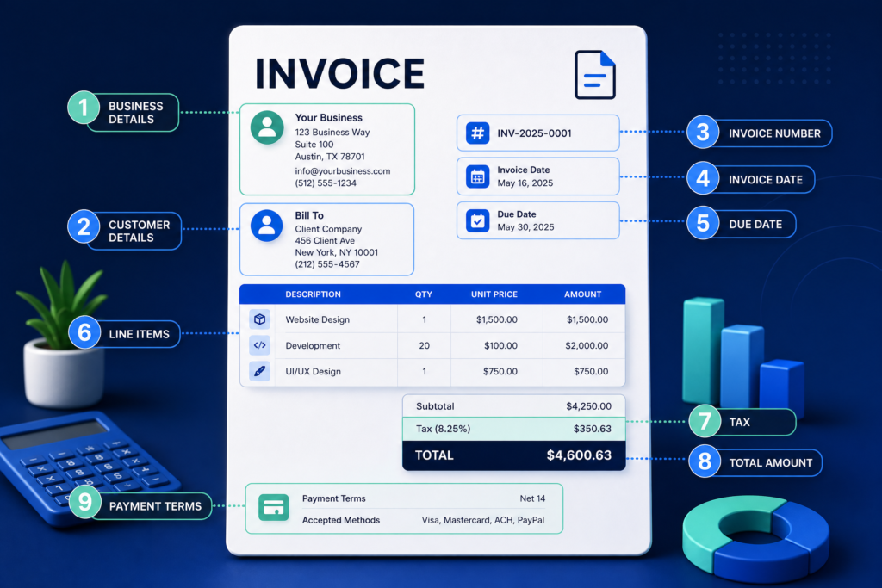Click the blue Bill To avatar icon
Image resolution: width=882 pixels, height=588 pixels.
[x=267, y=226]
